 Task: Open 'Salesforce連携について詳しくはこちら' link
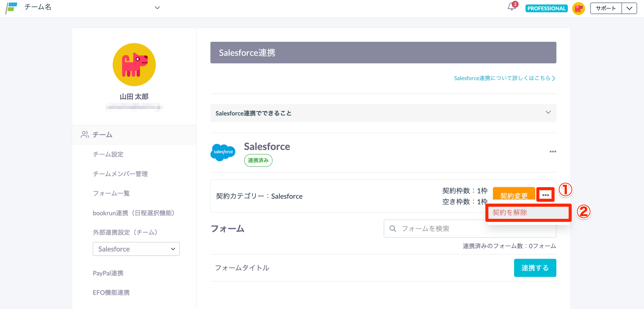tap(504, 78)
